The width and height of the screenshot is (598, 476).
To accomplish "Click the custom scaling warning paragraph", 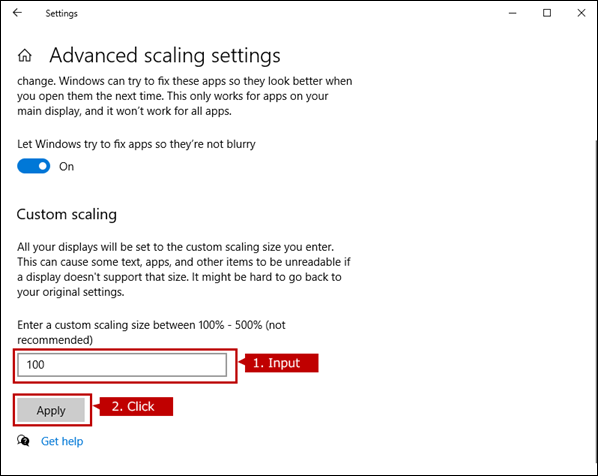I will [184, 269].
